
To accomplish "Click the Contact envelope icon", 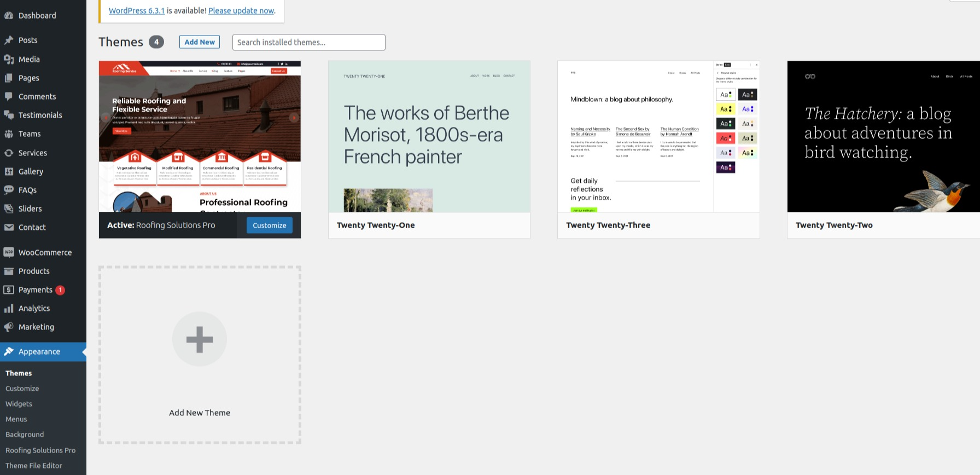I will pyautogui.click(x=9, y=227).
